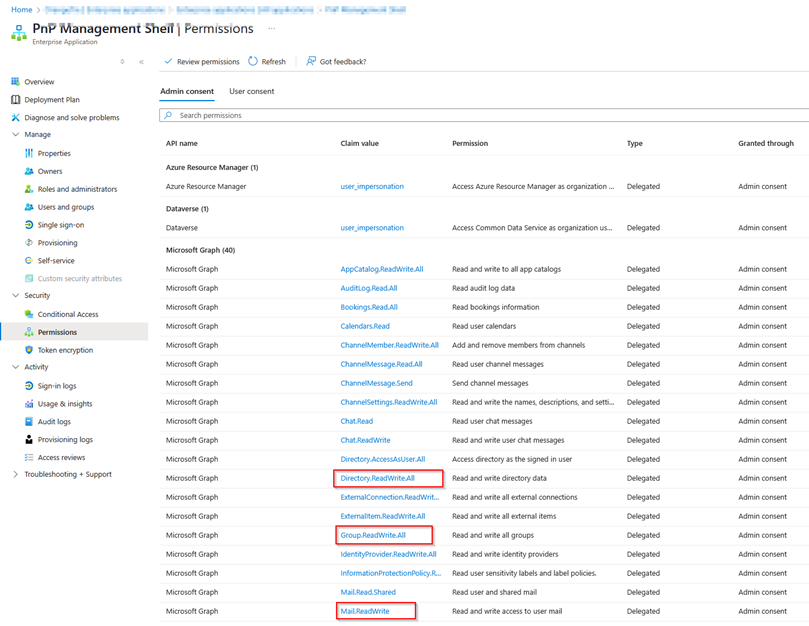Click the Refresh toolbar label
This screenshot has height=626, width=809.
[x=273, y=61]
